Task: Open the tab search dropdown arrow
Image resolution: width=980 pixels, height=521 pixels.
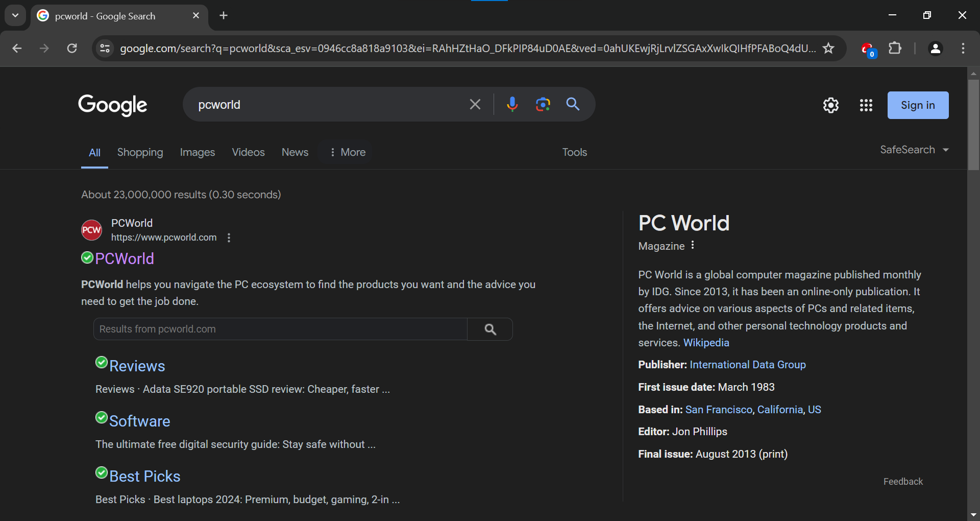Action: click(x=15, y=15)
